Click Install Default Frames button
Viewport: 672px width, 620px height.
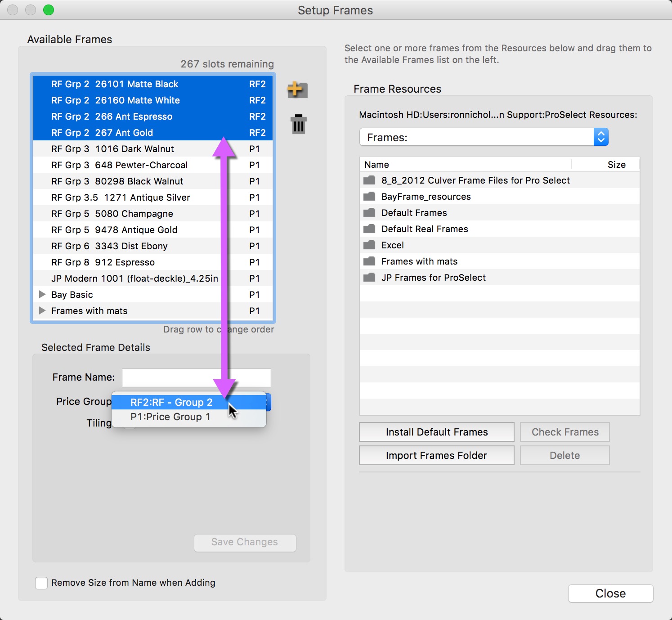(436, 432)
